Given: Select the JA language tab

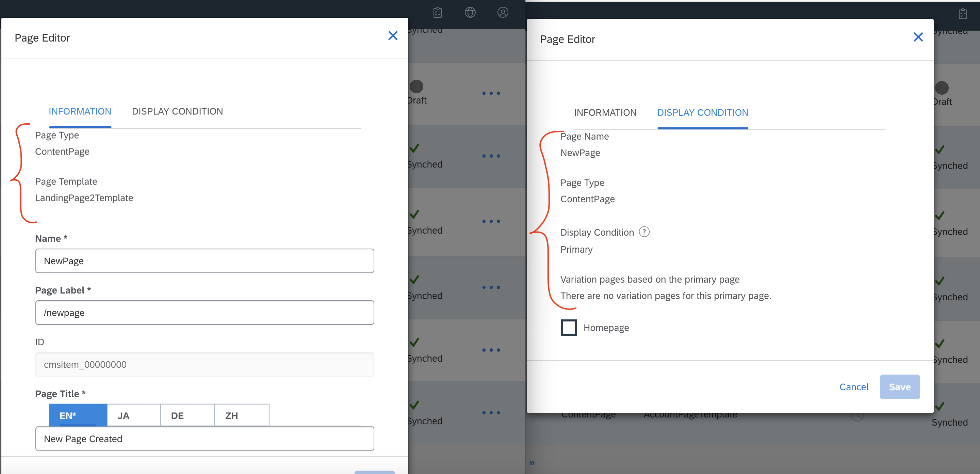Looking at the screenshot, I should pos(133,415).
